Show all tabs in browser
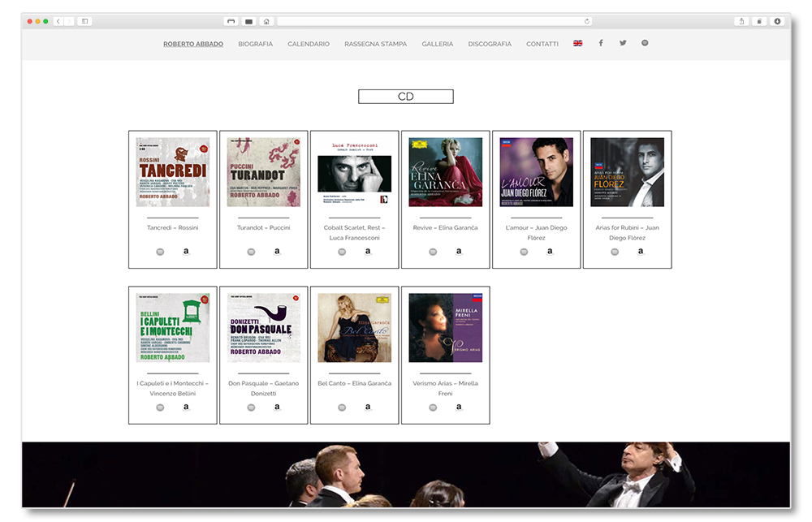Viewport: 812px width, 522px height. (x=759, y=21)
